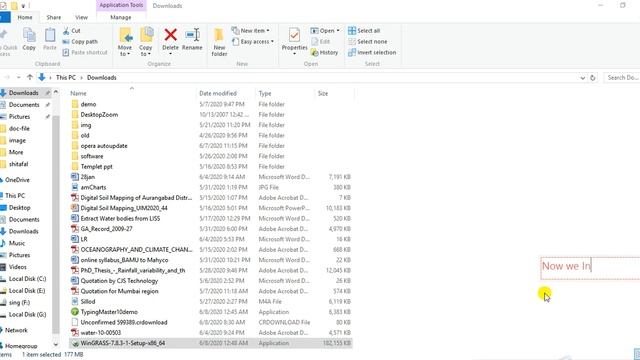Open OneDrive in the navigation pane

[17, 180]
